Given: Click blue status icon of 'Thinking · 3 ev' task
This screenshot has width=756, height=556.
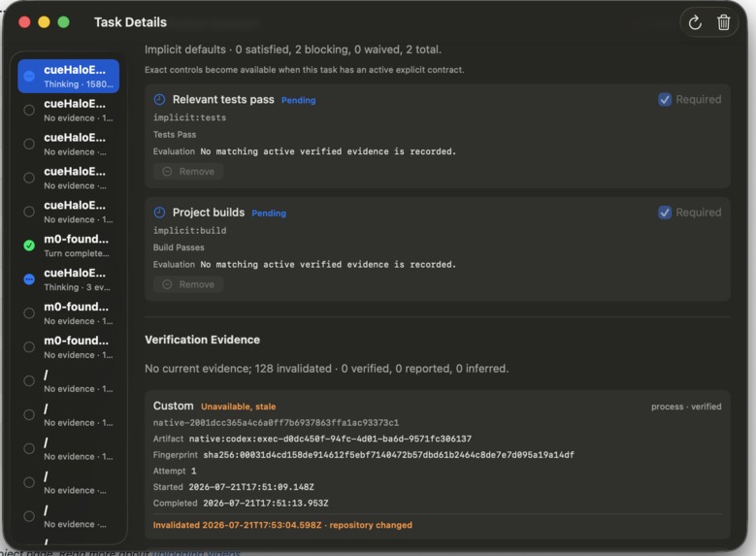Looking at the screenshot, I should pyautogui.click(x=29, y=279).
